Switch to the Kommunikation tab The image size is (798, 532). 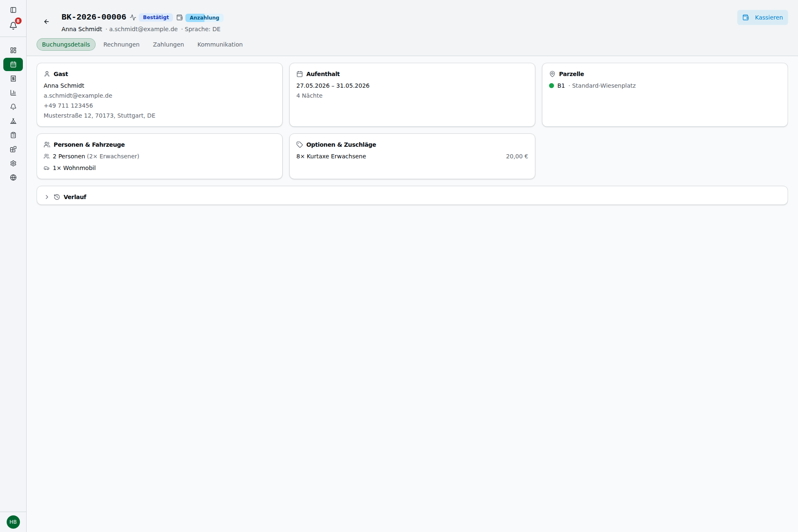(x=220, y=44)
